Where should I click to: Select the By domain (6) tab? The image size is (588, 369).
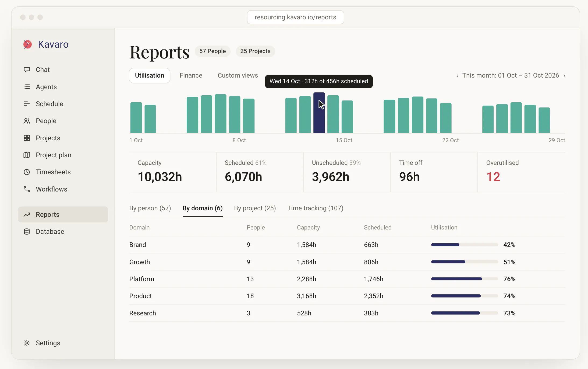pos(203,208)
